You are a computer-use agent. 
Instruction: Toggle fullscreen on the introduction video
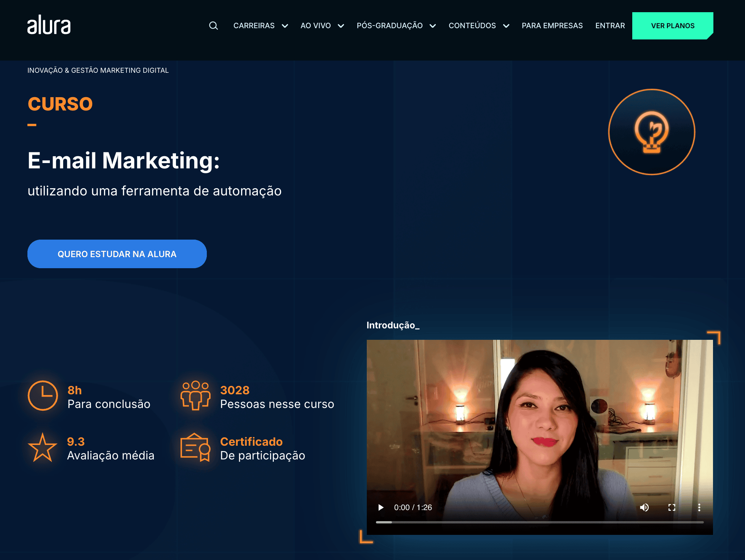click(672, 507)
